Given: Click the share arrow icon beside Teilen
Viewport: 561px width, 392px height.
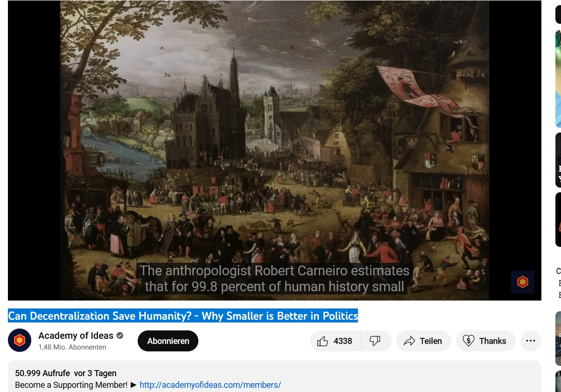Looking at the screenshot, I should pyautogui.click(x=409, y=341).
